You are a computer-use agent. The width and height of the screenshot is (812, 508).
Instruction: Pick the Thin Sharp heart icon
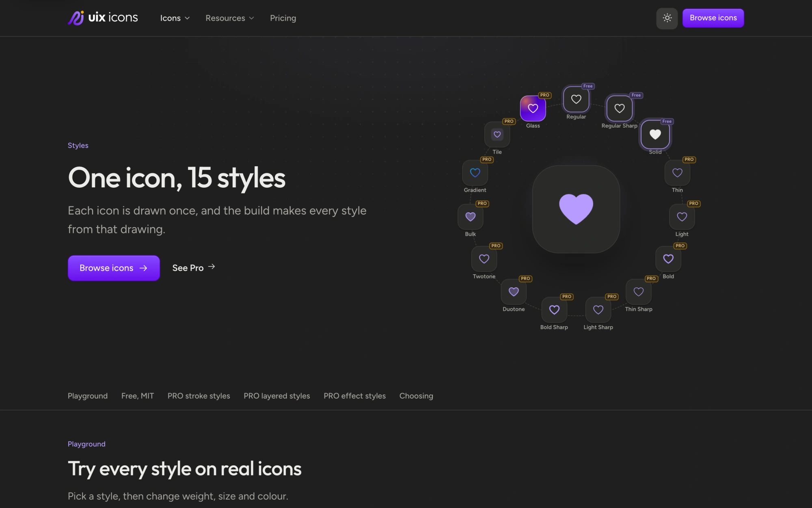coord(639,292)
